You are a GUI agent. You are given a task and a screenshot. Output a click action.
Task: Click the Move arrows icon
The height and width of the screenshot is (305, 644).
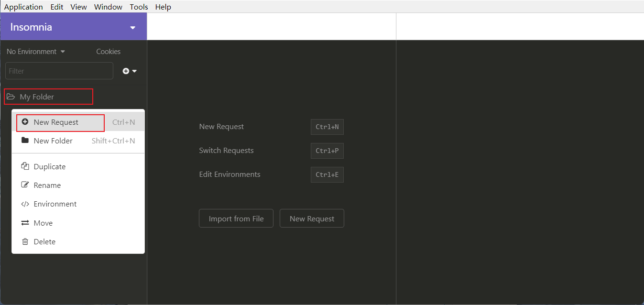25,223
